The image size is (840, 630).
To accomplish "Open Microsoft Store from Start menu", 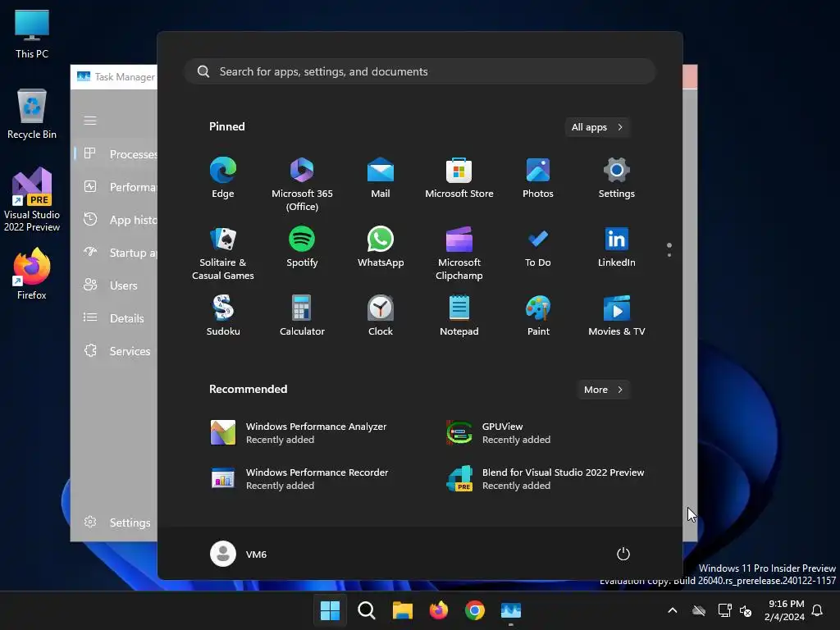I will [x=459, y=177].
